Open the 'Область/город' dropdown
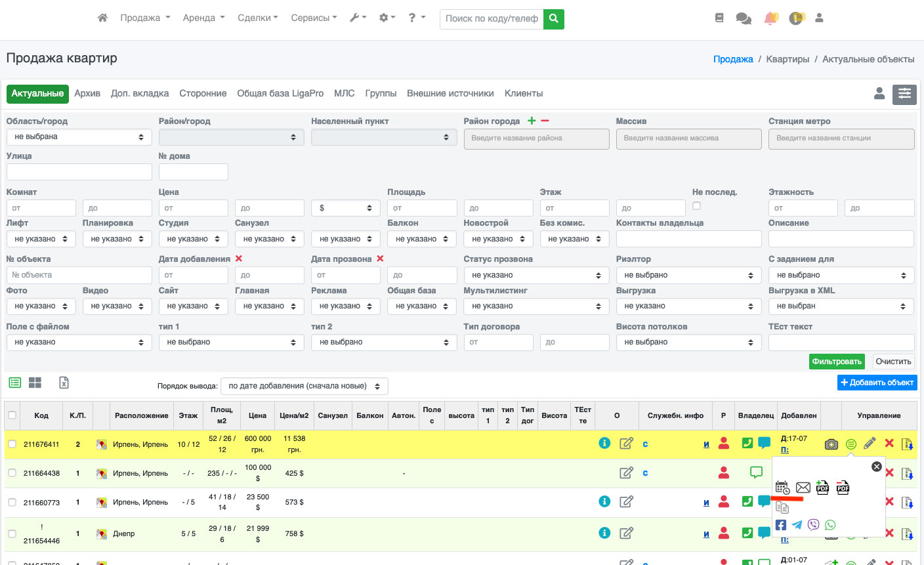 tap(79, 137)
